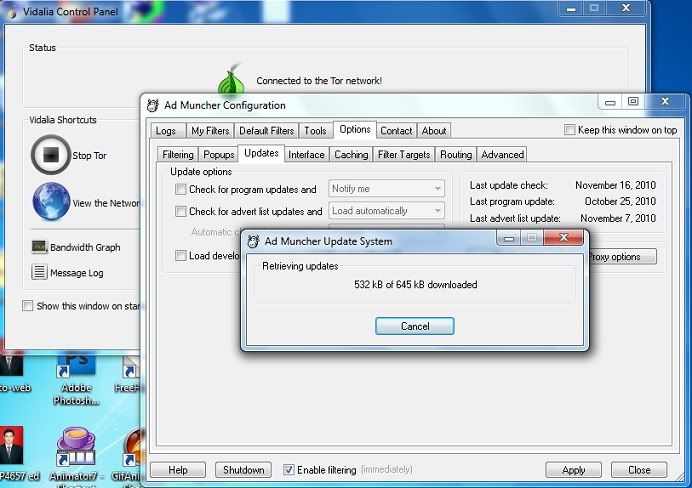
Task: Click the Shutdown button
Action: tap(243, 470)
